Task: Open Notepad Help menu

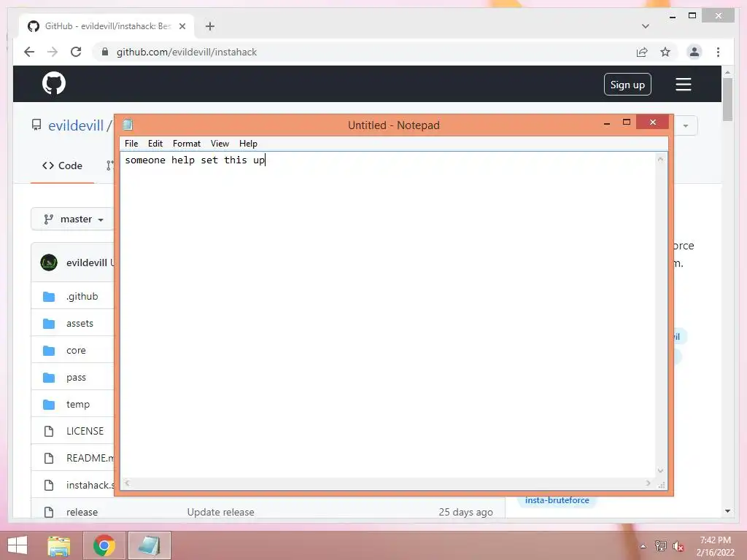Action: coord(248,144)
